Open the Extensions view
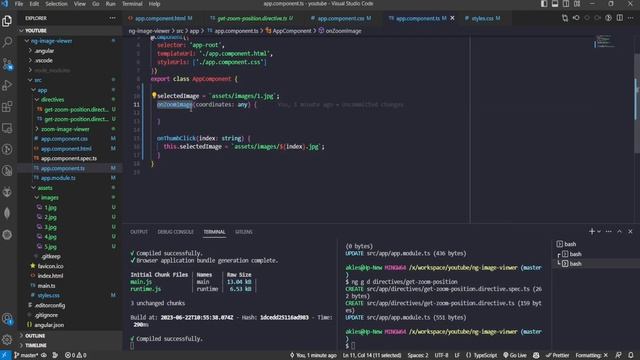 [x=7, y=107]
